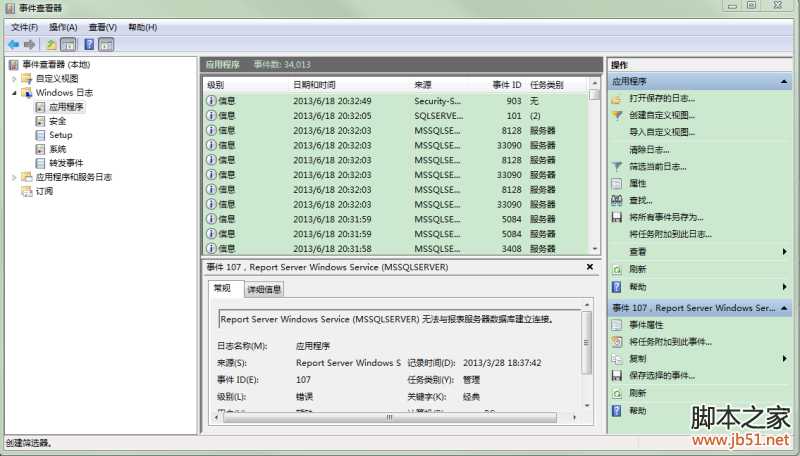Click the Up one level toolbar icon
800x456 pixels.
[x=51, y=45]
